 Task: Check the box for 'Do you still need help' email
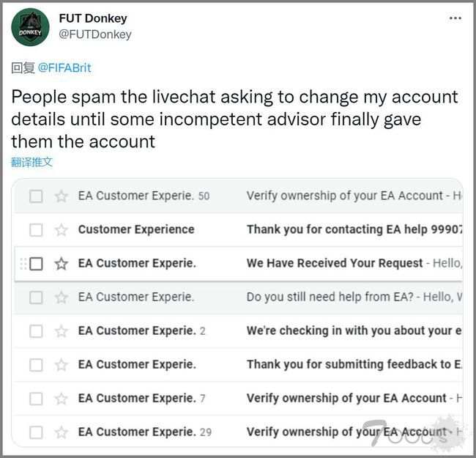tap(36, 298)
